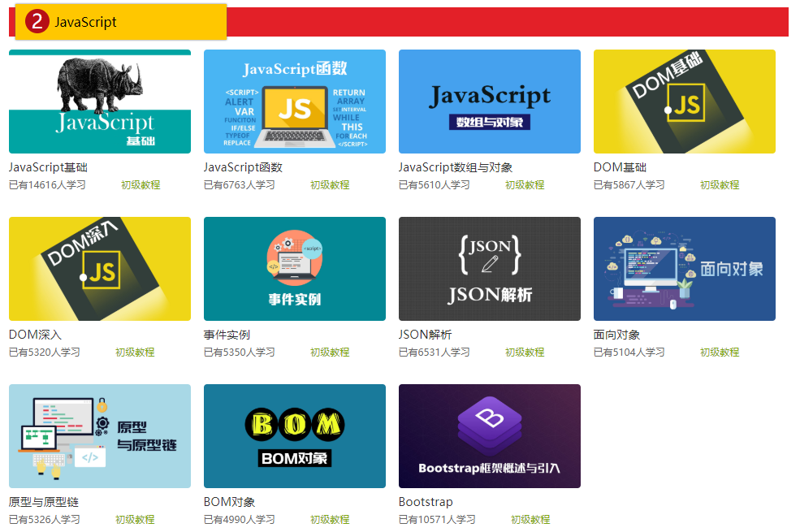Open the 面向对象 course thumbnail
The height and width of the screenshot is (532, 800).
(x=685, y=269)
